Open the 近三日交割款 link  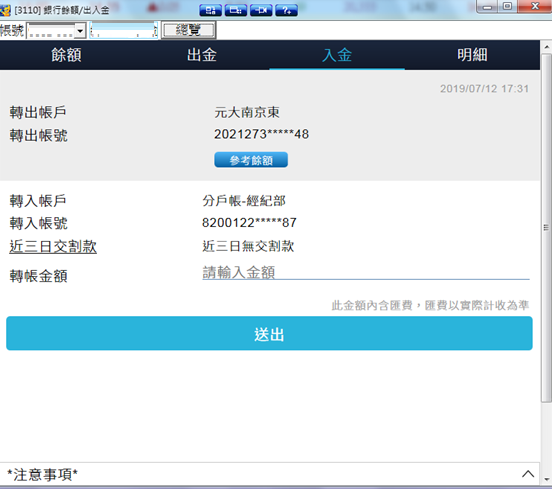(53, 246)
